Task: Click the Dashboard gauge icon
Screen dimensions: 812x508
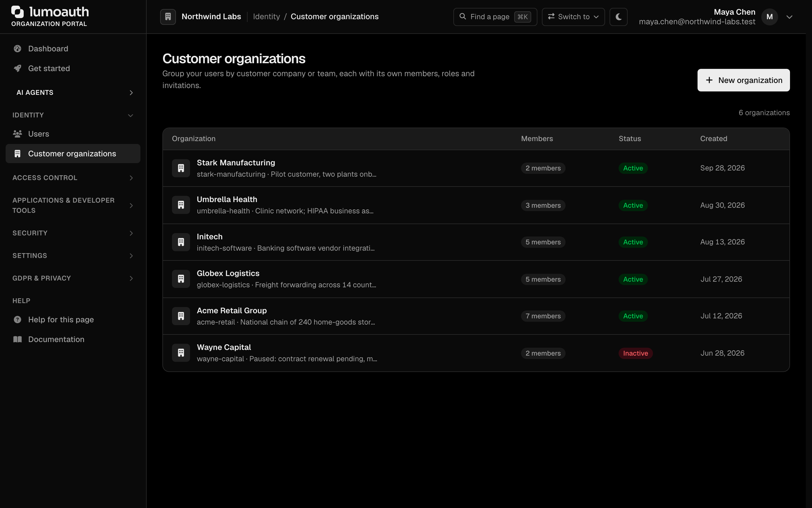Action: [17, 49]
